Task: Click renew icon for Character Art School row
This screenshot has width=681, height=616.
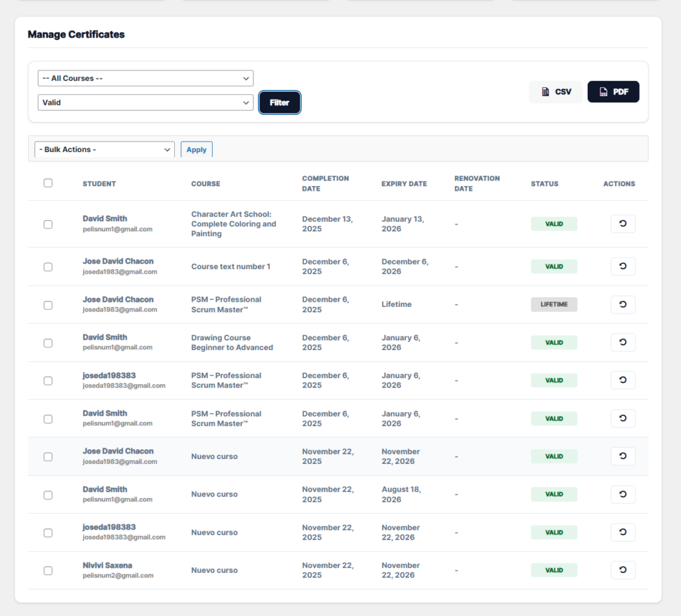Action: click(622, 223)
